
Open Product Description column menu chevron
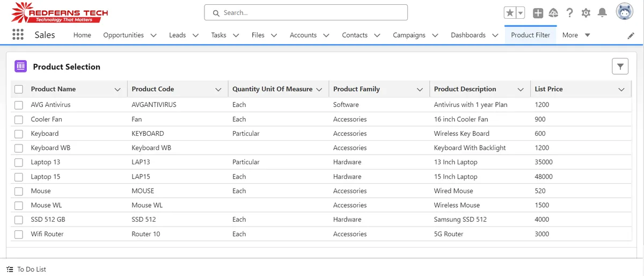(x=521, y=89)
